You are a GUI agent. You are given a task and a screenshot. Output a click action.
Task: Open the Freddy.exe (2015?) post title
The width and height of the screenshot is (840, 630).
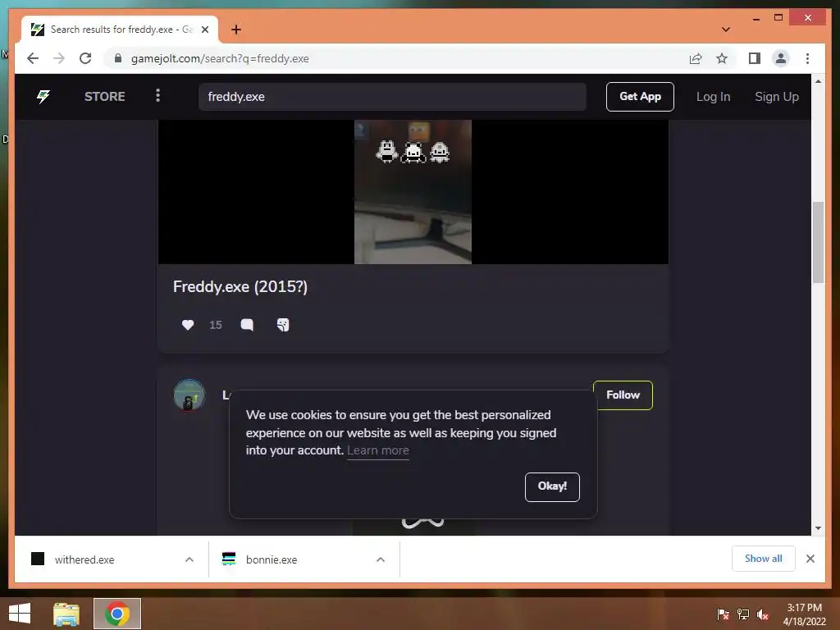coord(240,286)
